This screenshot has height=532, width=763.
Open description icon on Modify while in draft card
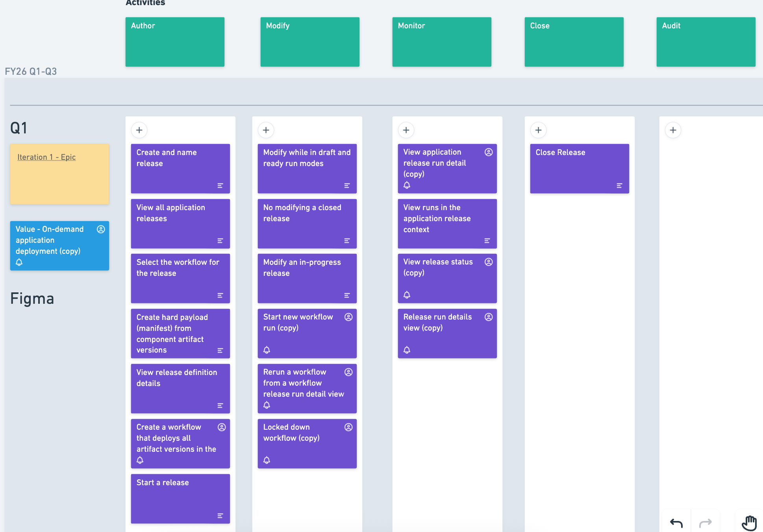[347, 186]
